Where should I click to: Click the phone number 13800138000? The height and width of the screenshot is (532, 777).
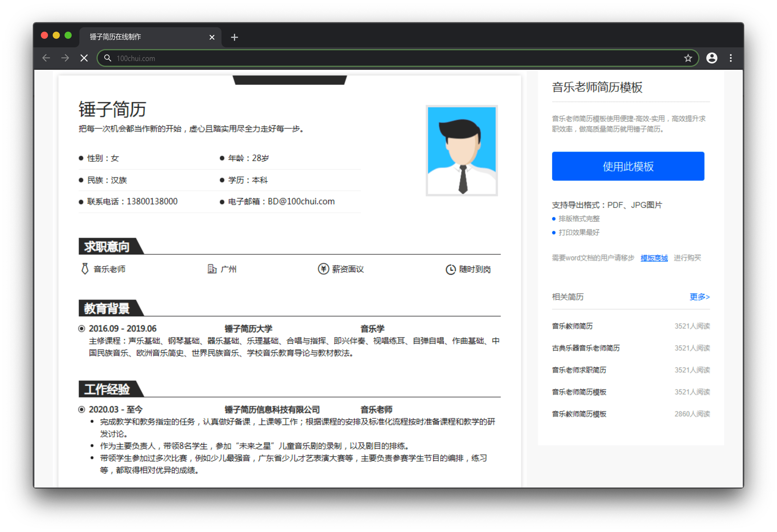152,201
